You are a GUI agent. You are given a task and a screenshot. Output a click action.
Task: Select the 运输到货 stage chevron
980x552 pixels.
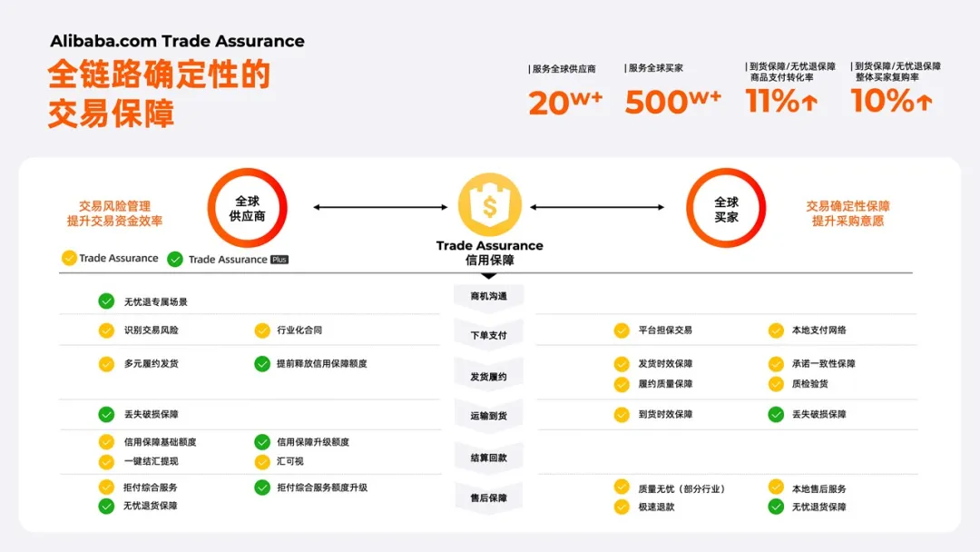click(489, 416)
